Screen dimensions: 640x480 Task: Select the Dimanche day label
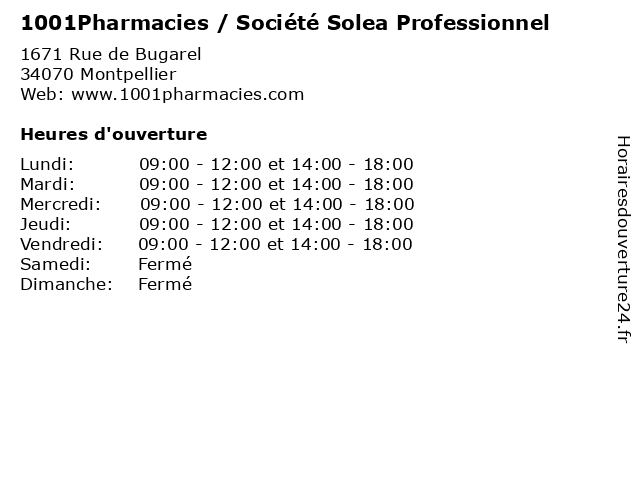coord(67,284)
